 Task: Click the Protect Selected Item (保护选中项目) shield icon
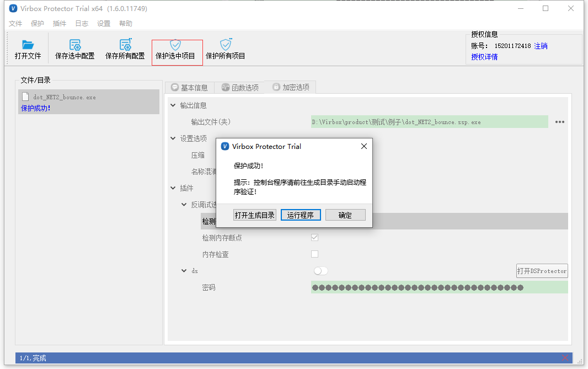(x=175, y=45)
